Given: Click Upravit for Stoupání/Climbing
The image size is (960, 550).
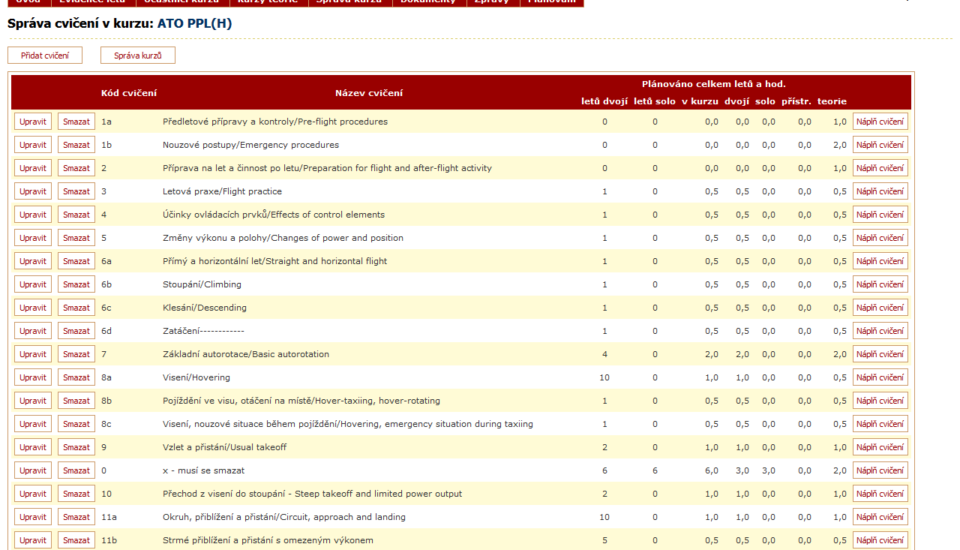Looking at the screenshot, I should pyautogui.click(x=32, y=284).
